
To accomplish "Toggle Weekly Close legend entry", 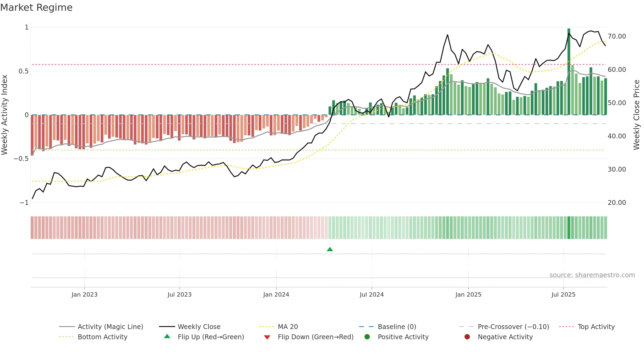I will (x=190, y=327).
